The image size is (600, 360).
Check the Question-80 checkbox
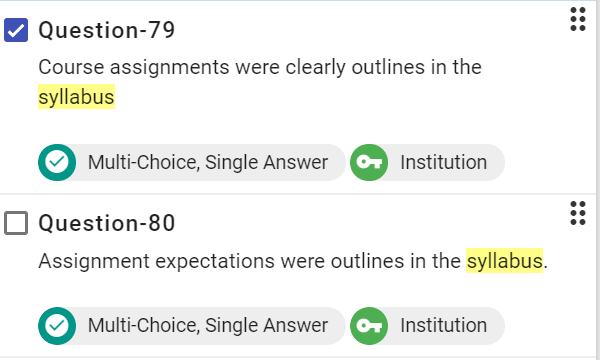16,223
